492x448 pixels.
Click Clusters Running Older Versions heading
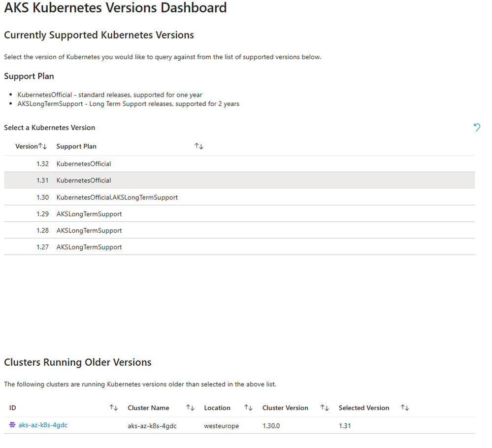[77, 362]
